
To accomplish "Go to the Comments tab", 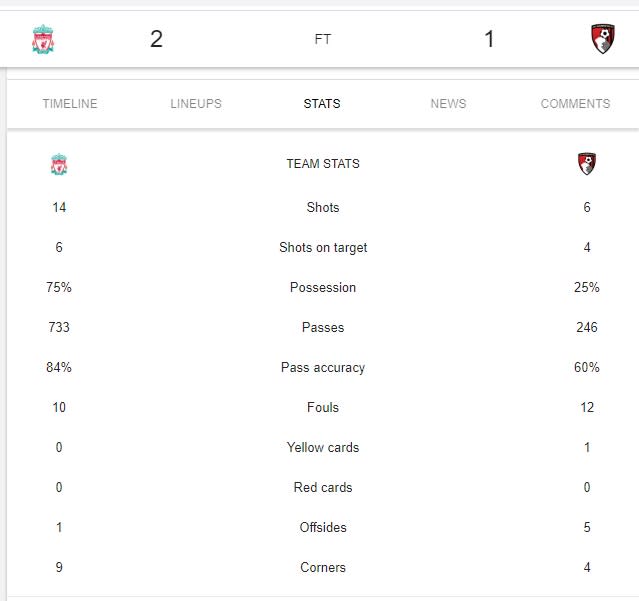I will [575, 103].
